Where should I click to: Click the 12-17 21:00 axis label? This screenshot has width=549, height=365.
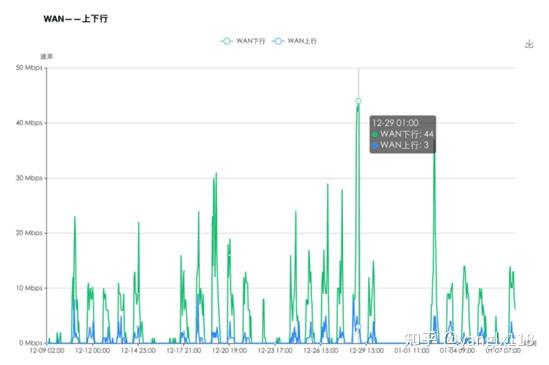[183, 350]
